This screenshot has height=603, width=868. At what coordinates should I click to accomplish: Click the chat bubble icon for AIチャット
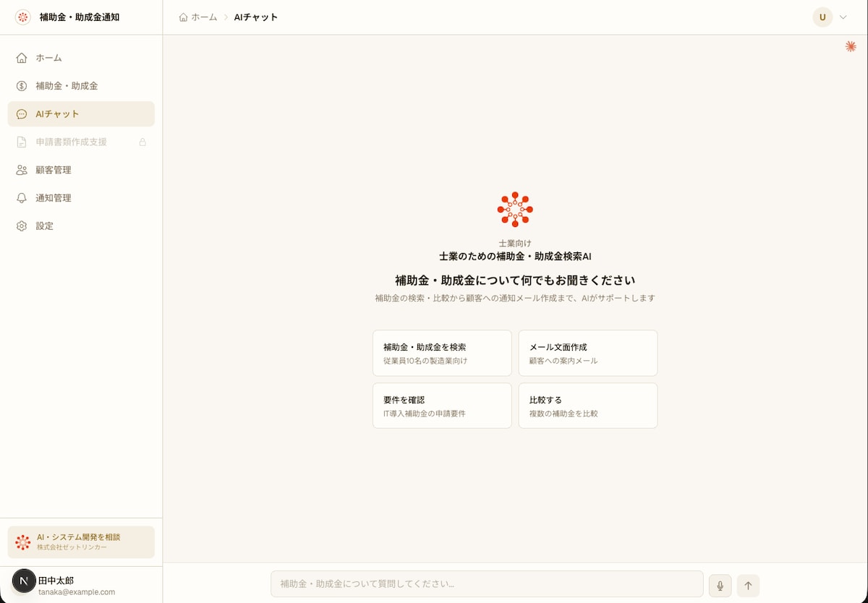(22, 114)
